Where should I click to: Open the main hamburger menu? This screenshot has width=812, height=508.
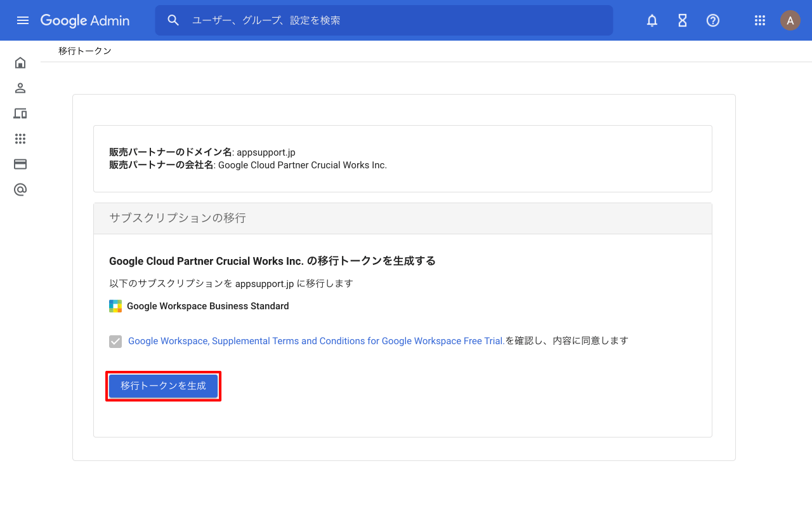(x=23, y=20)
